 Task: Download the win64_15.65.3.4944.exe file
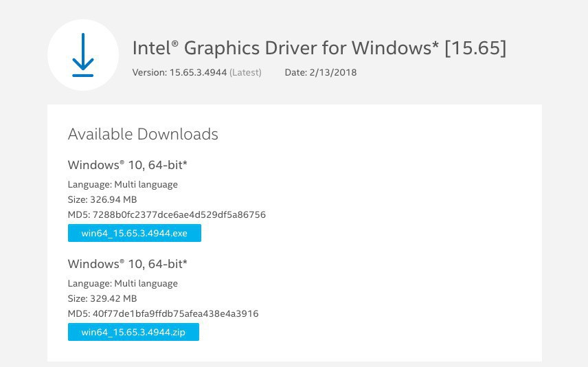point(135,234)
